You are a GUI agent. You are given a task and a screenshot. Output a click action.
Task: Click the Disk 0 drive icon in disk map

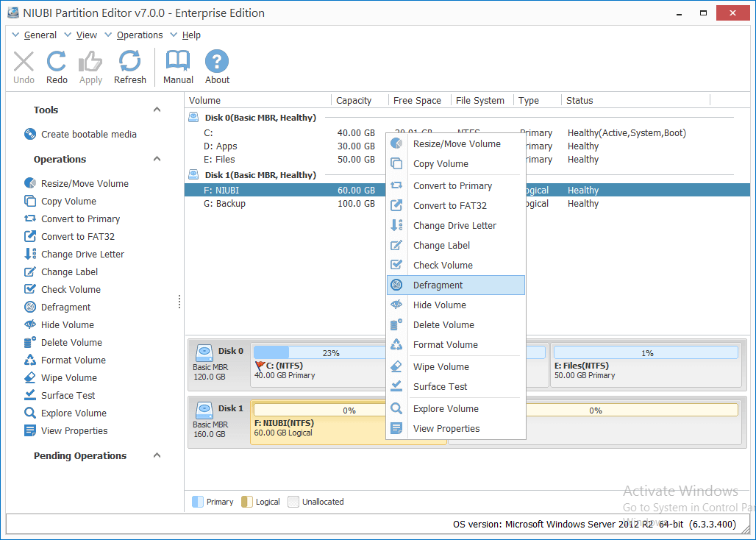click(x=204, y=353)
